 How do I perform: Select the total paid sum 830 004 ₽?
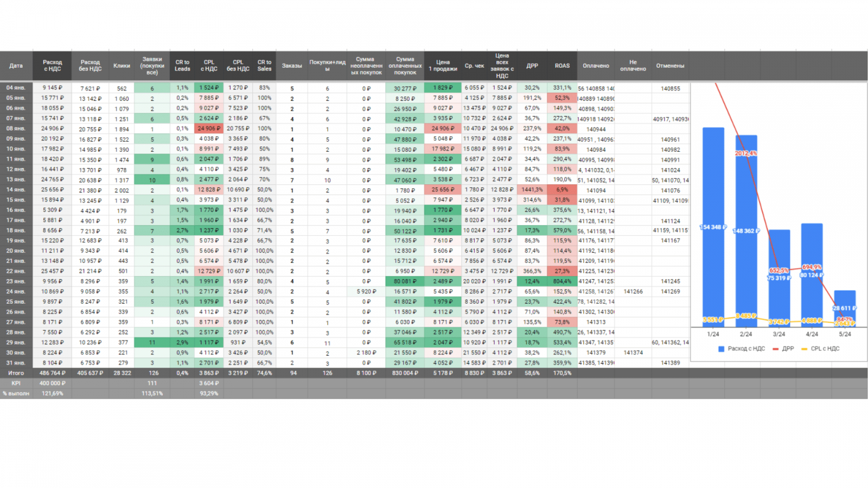coord(405,373)
